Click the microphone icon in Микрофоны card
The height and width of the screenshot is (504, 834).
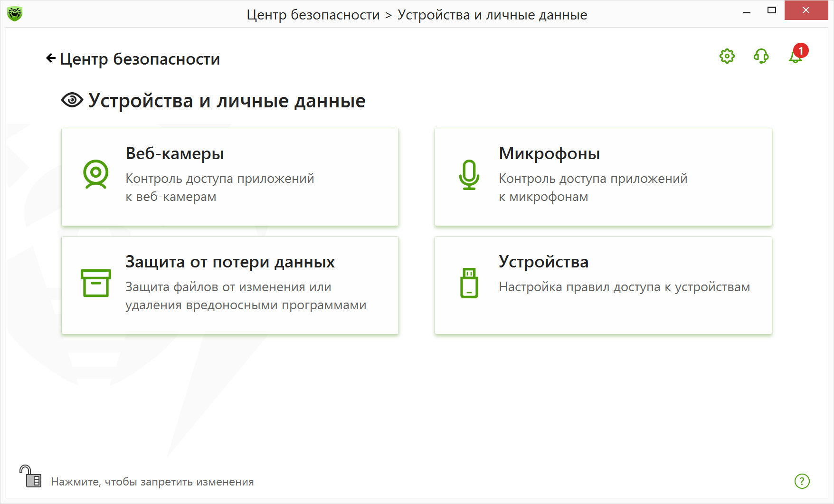tap(469, 174)
